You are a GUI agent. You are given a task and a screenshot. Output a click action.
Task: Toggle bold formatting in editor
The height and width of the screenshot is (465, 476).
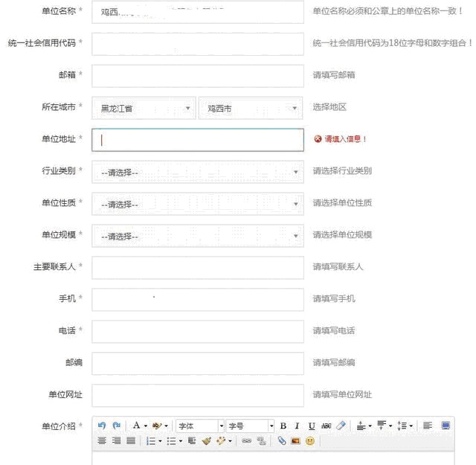tap(283, 426)
